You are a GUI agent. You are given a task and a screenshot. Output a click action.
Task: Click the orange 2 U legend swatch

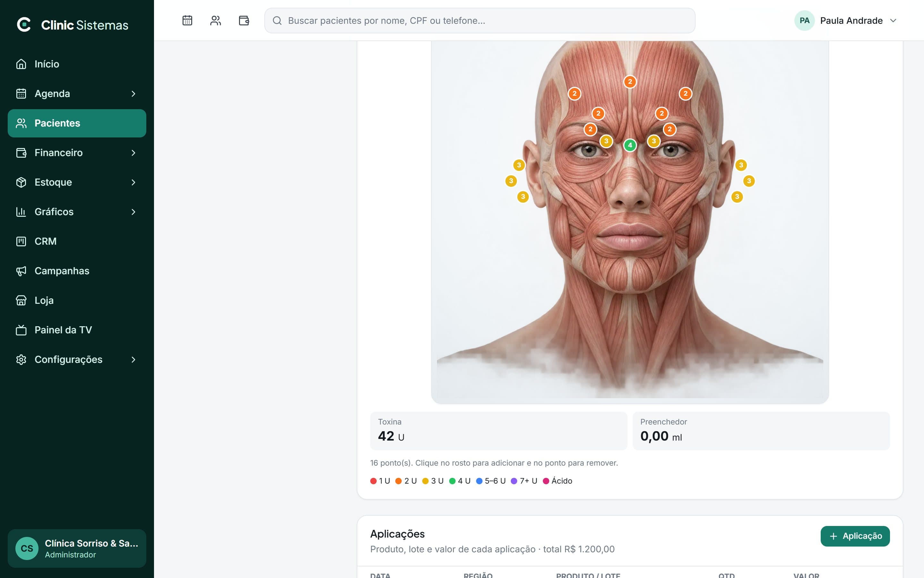coord(398,481)
